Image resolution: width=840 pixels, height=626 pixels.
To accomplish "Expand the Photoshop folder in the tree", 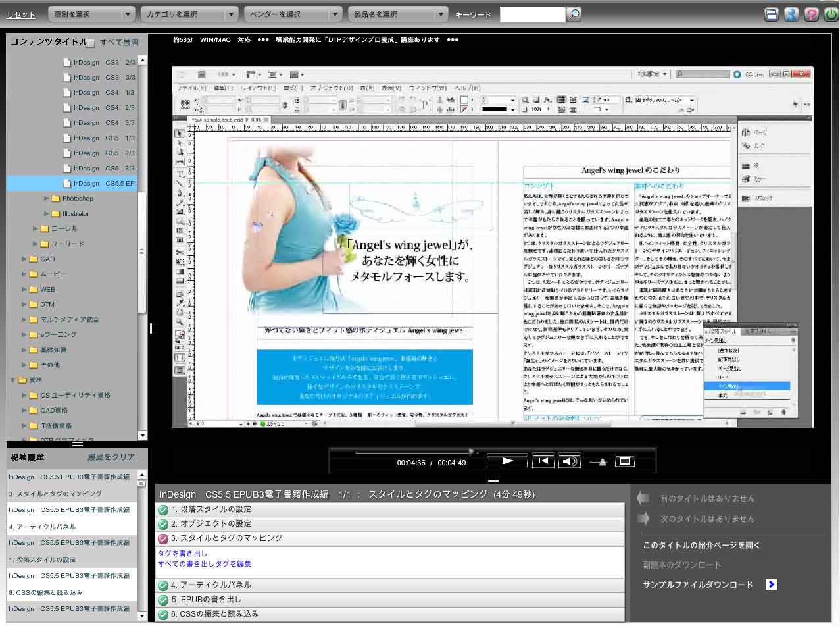I will [x=47, y=198].
